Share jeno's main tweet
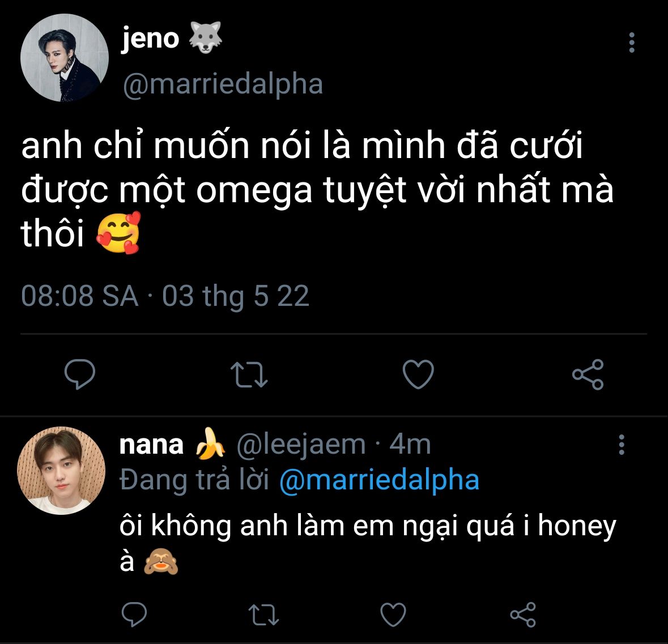Viewport: 668px width, 644px height. click(588, 374)
